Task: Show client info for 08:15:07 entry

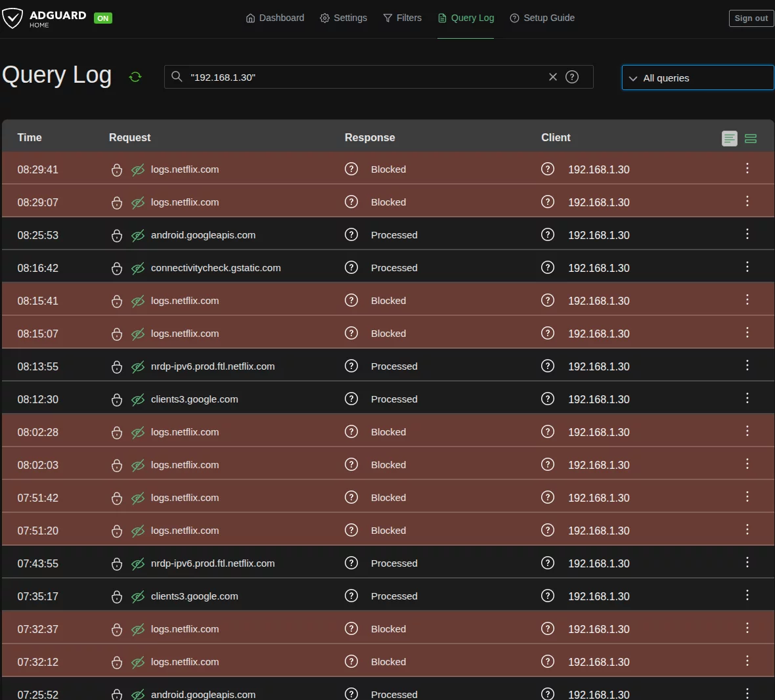Action: click(548, 333)
